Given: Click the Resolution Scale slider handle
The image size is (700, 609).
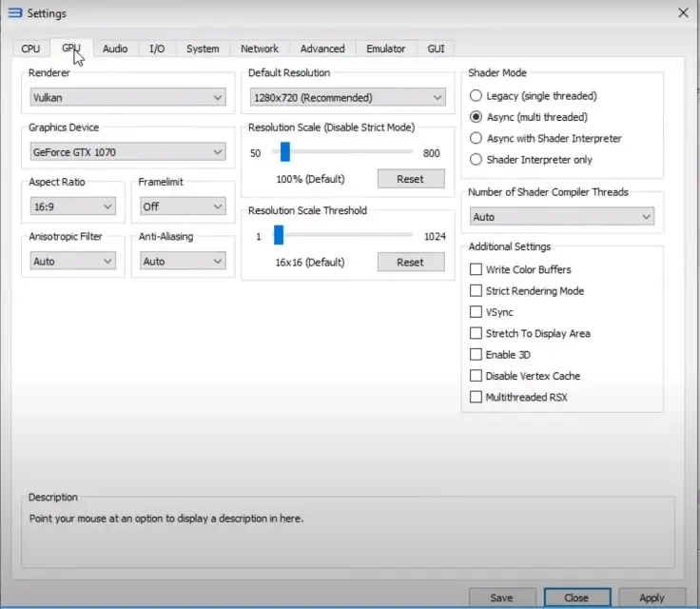Looking at the screenshot, I should click(284, 152).
